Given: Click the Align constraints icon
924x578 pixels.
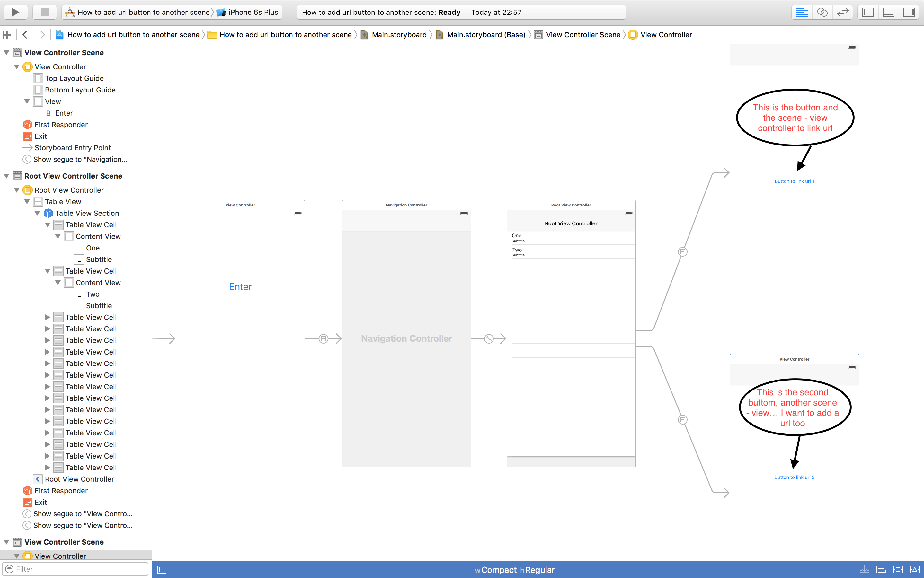Looking at the screenshot, I should click(881, 570).
